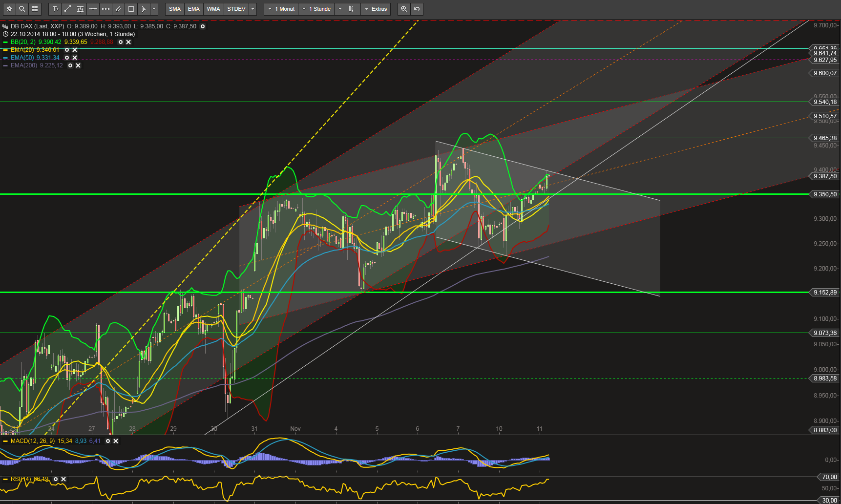Open the instrument search magnifier
The image size is (841, 504).
[x=22, y=9]
